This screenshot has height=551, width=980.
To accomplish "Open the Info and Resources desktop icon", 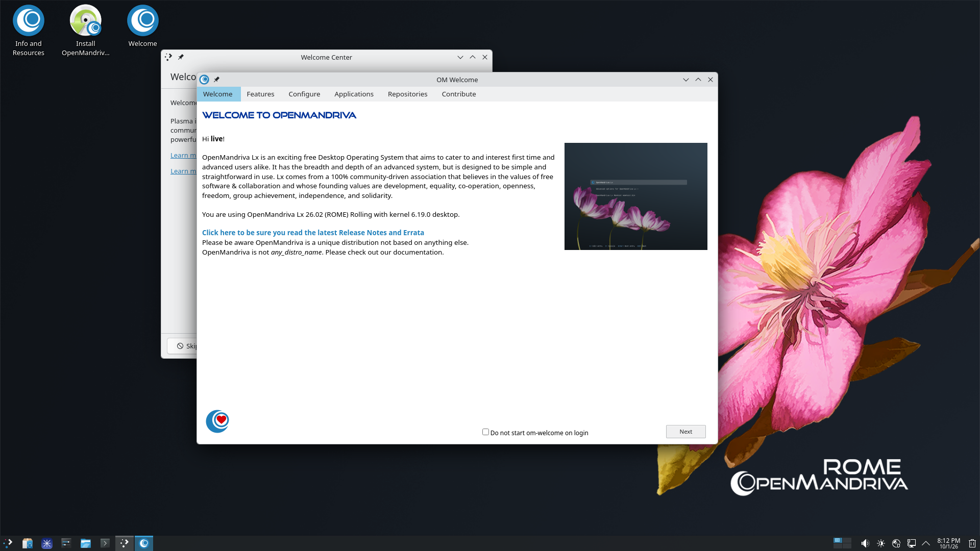I will 29,30.
